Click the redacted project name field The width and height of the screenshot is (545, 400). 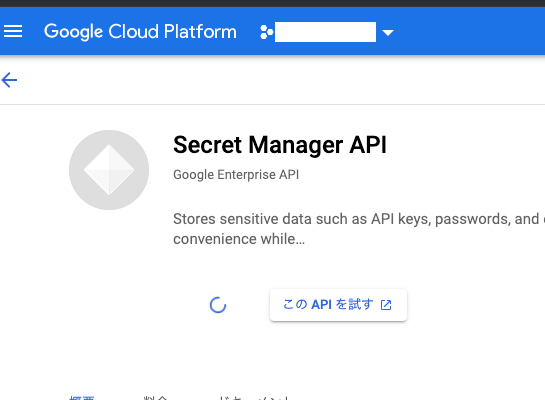click(325, 32)
